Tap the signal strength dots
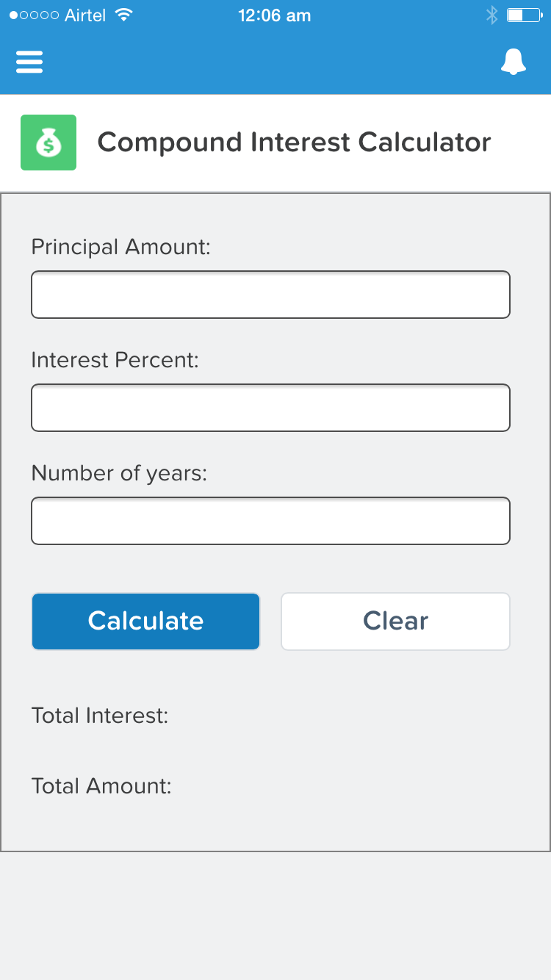The height and width of the screenshot is (980, 551). [x=34, y=15]
